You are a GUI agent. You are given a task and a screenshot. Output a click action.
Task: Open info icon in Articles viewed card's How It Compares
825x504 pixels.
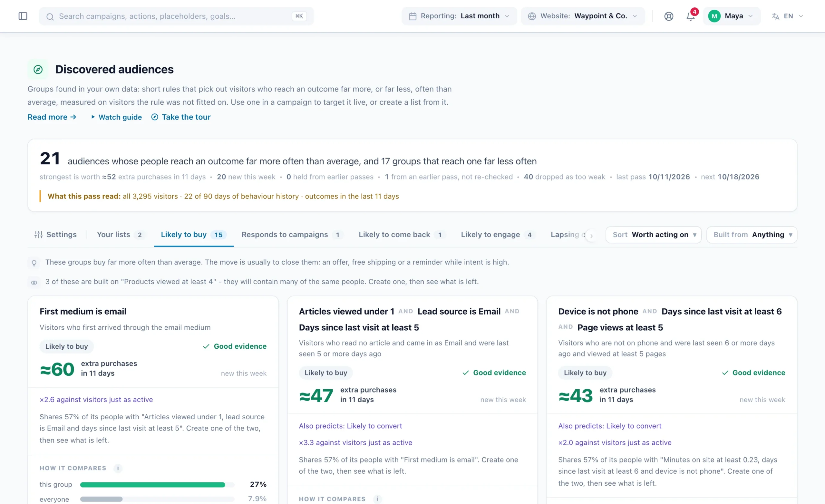point(377,499)
